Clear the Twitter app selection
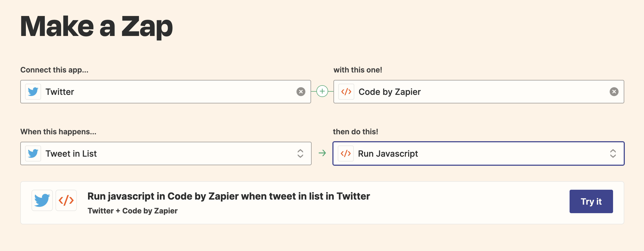Viewport: 644px width, 251px height. (301, 91)
